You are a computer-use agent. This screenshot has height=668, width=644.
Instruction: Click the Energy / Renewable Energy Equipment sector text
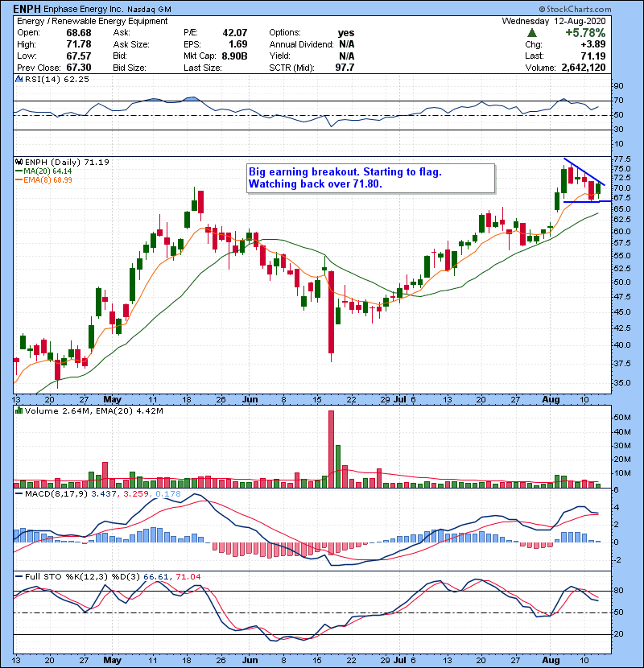[92, 21]
